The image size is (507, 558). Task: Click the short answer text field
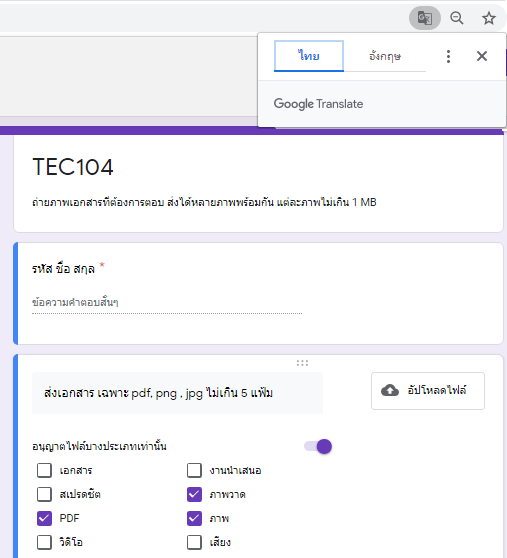pyautogui.click(x=167, y=303)
